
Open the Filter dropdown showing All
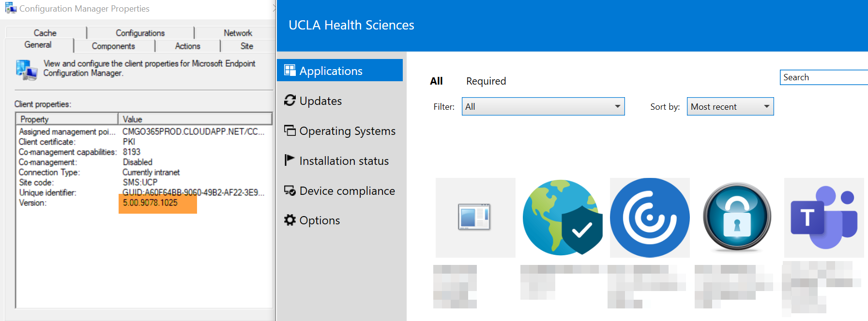543,106
